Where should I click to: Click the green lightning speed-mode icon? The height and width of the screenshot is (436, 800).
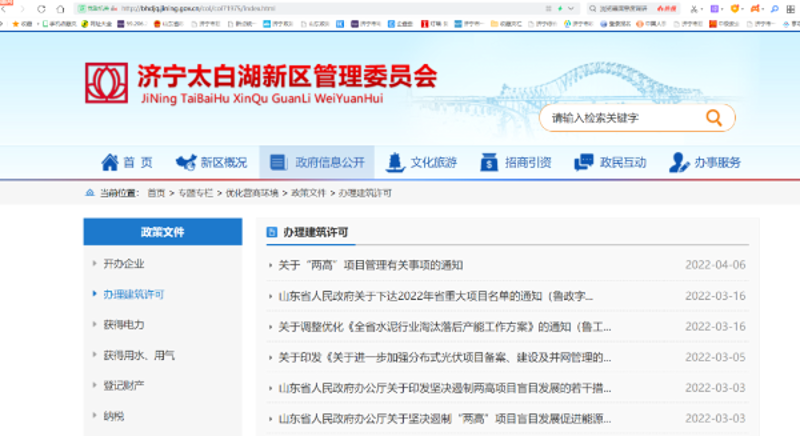point(560,8)
